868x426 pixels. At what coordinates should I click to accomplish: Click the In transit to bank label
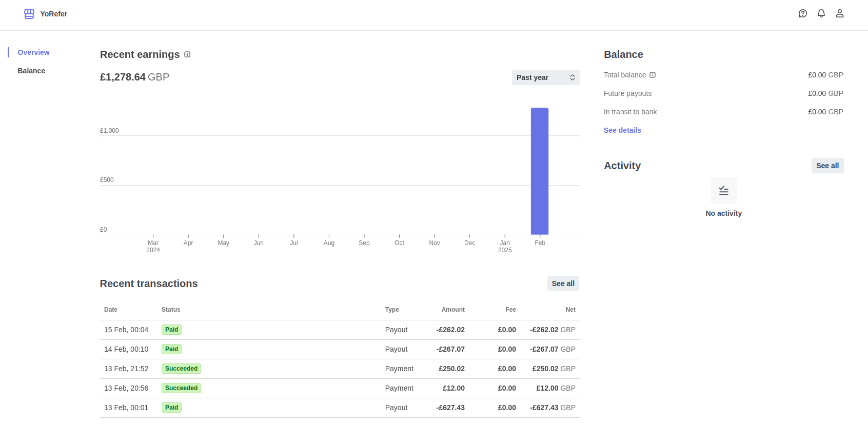coord(630,112)
